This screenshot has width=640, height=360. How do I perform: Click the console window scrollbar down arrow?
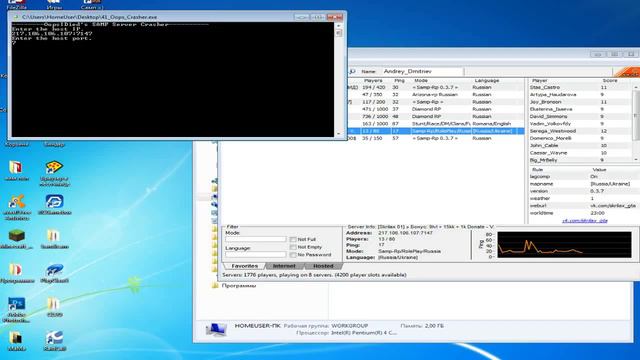tap(338, 133)
